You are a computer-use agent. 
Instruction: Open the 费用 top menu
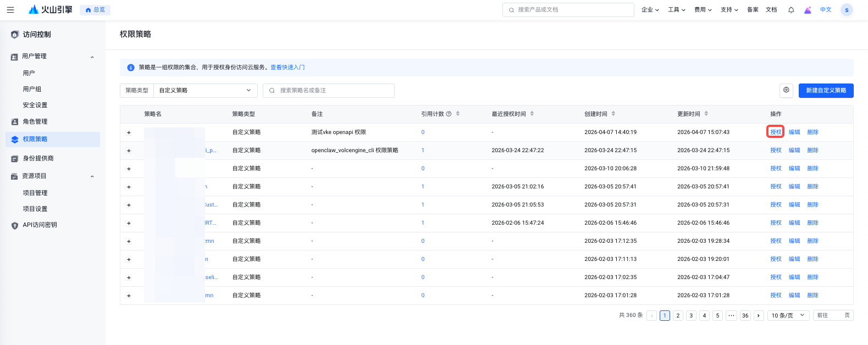(703, 10)
